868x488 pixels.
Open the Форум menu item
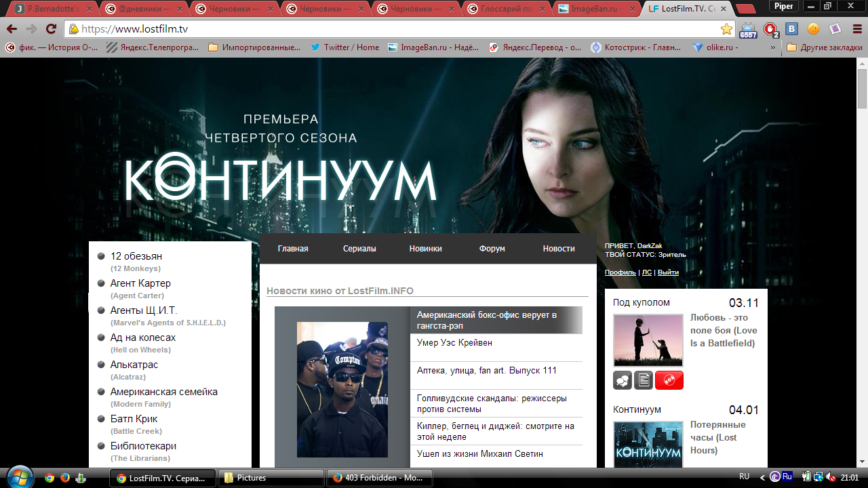point(492,249)
